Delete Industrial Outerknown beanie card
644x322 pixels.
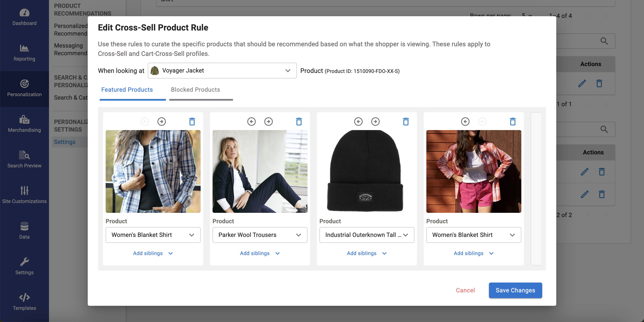click(x=406, y=122)
